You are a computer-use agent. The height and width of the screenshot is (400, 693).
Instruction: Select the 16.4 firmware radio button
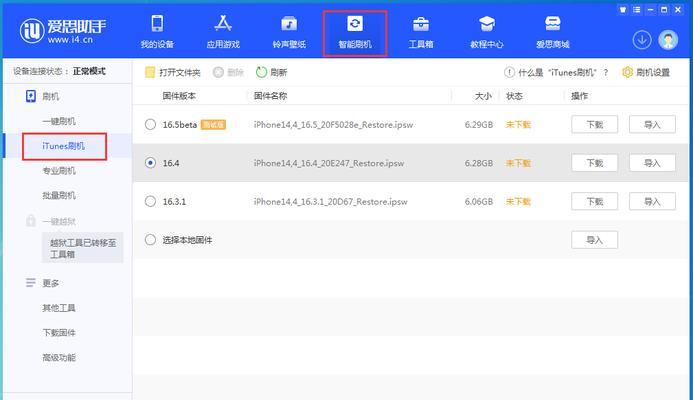[150, 163]
